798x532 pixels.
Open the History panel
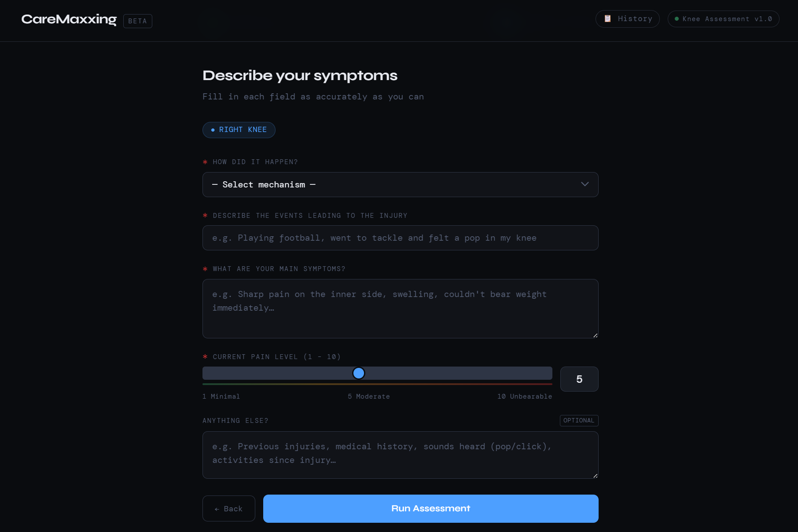click(x=627, y=19)
